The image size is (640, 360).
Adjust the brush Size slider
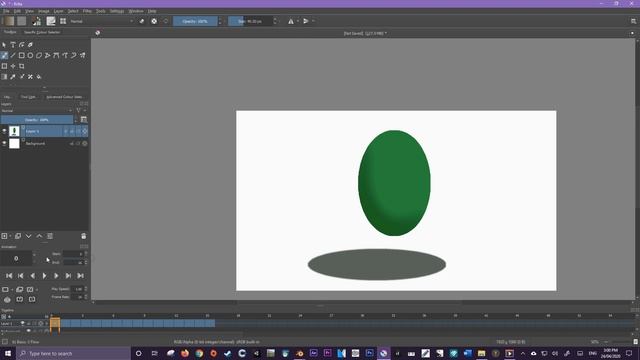coord(250,21)
